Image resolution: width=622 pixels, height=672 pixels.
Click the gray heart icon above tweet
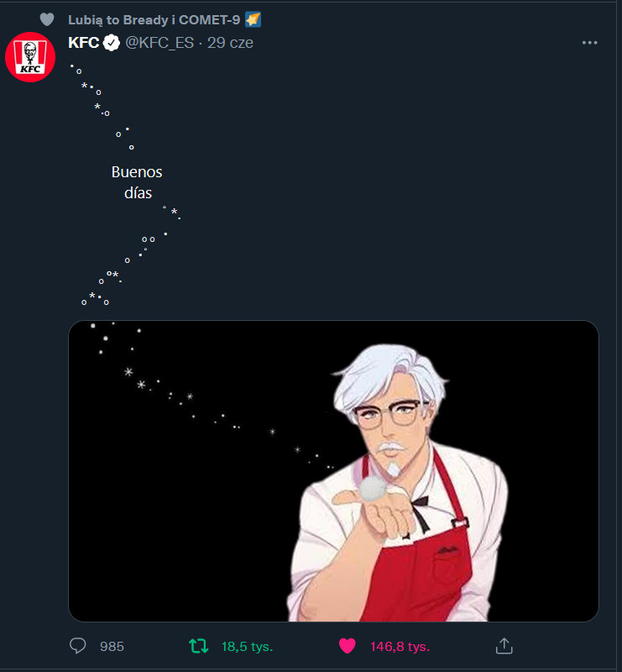coord(47,19)
